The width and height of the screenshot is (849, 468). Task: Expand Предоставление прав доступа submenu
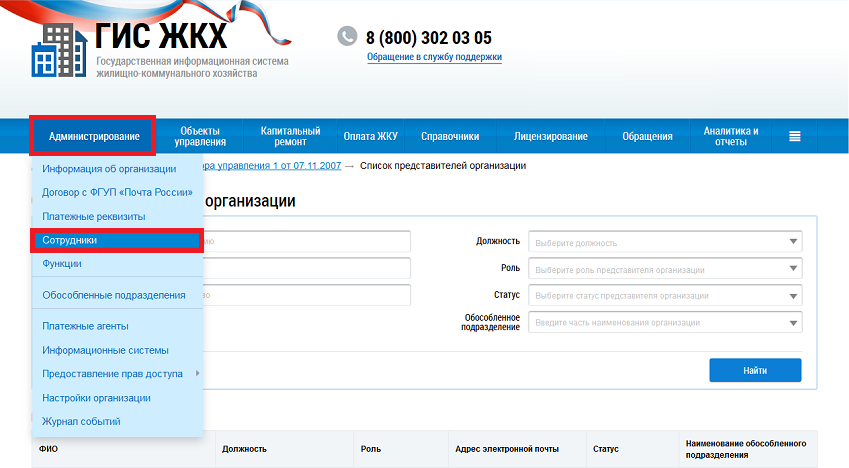pyautogui.click(x=113, y=374)
